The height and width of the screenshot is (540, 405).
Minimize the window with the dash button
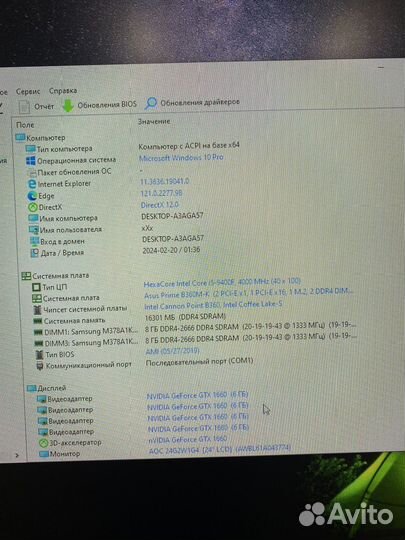click(381, 68)
